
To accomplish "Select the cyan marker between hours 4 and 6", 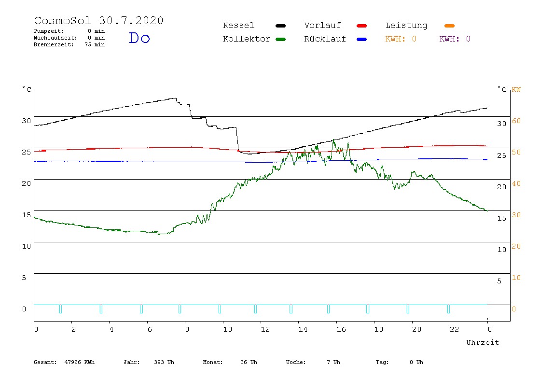I will (141, 309).
